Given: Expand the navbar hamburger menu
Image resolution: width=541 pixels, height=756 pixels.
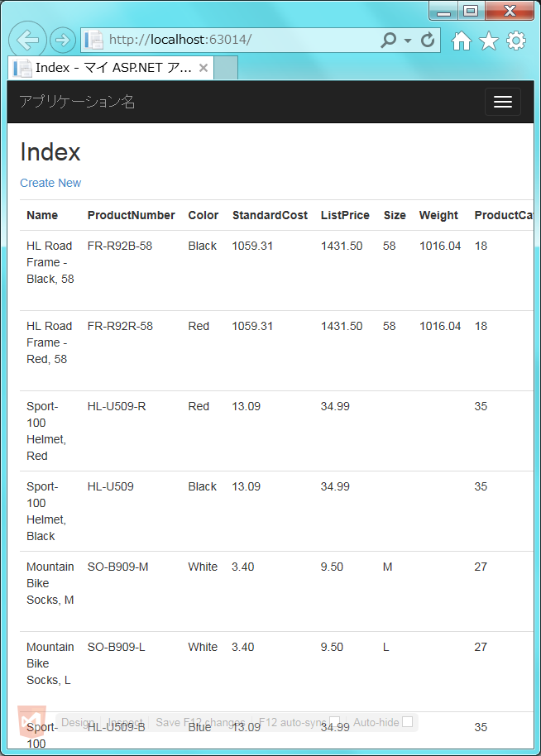Looking at the screenshot, I should (x=502, y=102).
